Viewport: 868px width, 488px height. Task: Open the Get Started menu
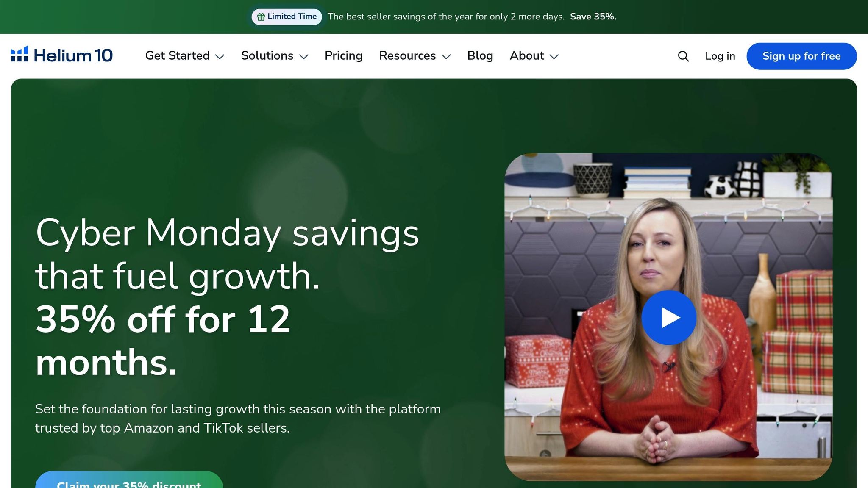pyautogui.click(x=178, y=56)
